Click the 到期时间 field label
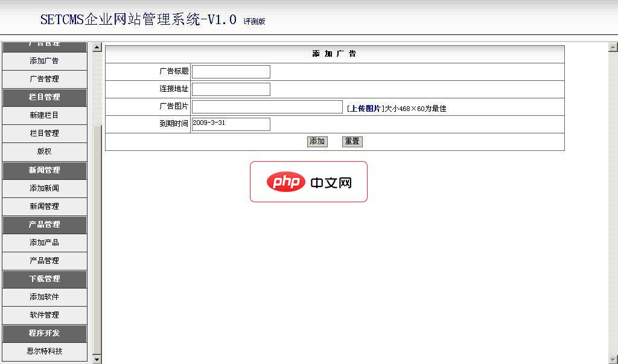 (174, 123)
